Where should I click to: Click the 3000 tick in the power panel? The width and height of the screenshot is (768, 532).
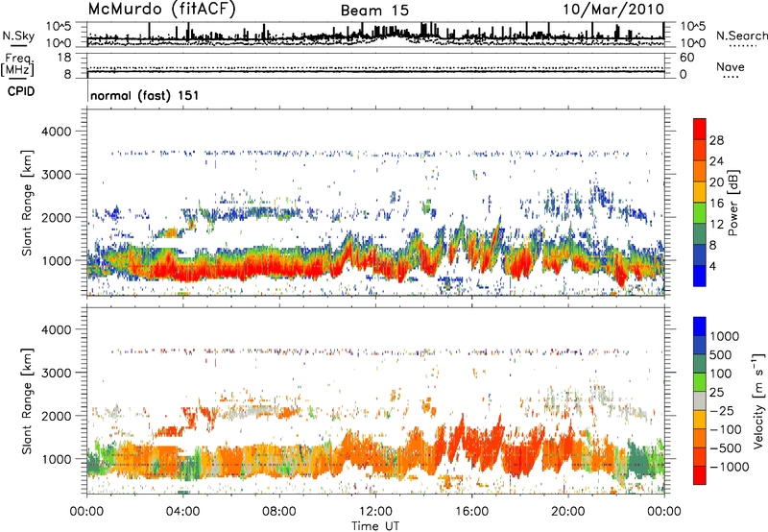(x=56, y=175)
